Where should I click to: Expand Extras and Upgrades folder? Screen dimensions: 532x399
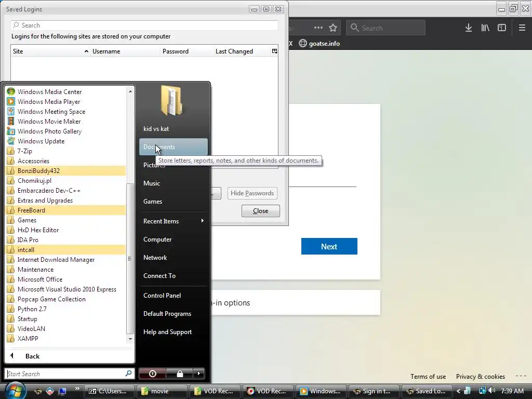click(x=66, y=200)
